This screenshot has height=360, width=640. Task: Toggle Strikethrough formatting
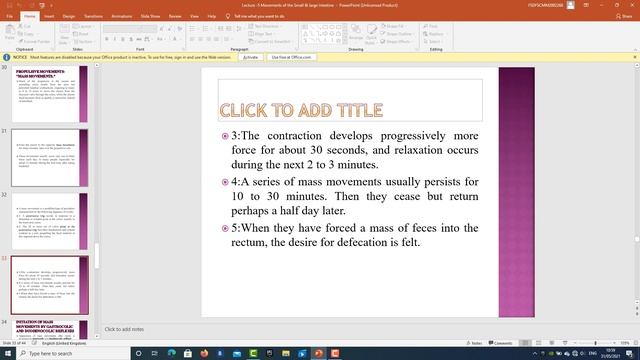click(139, 39)
